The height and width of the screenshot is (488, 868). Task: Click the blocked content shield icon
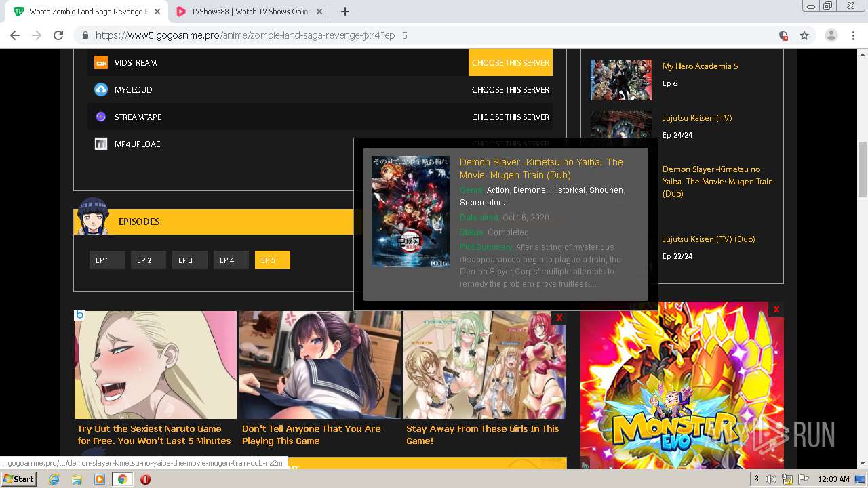[783, 35]
